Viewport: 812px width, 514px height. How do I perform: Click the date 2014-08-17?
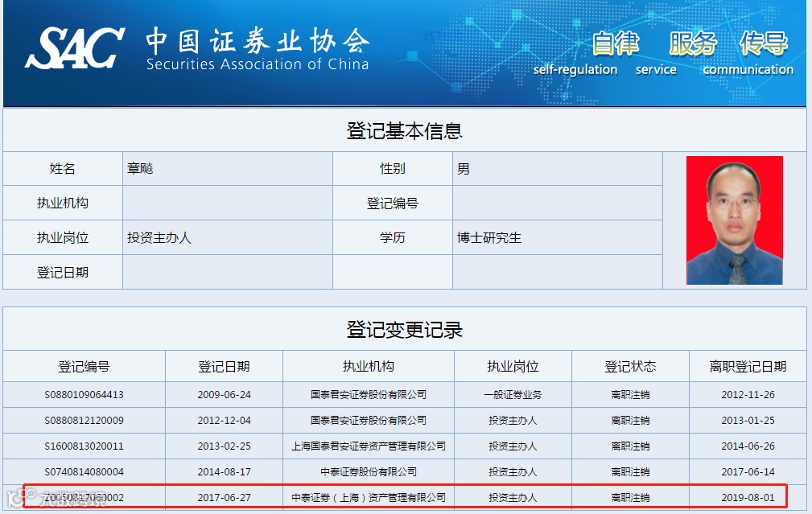coord(225,472)
